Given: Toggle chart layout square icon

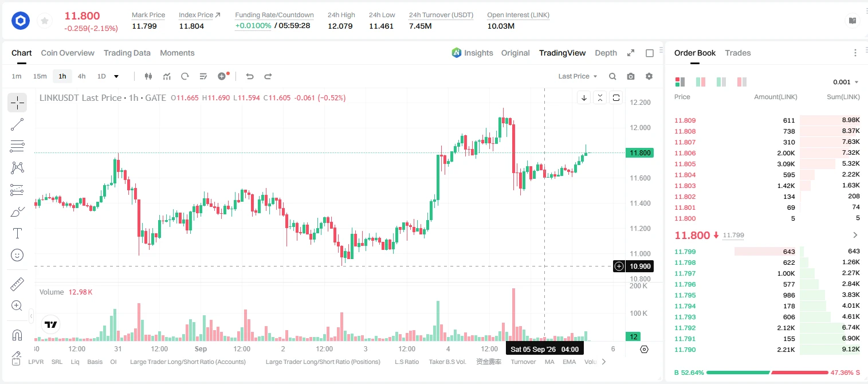Looking at the screenshot, I should (650, 53).
